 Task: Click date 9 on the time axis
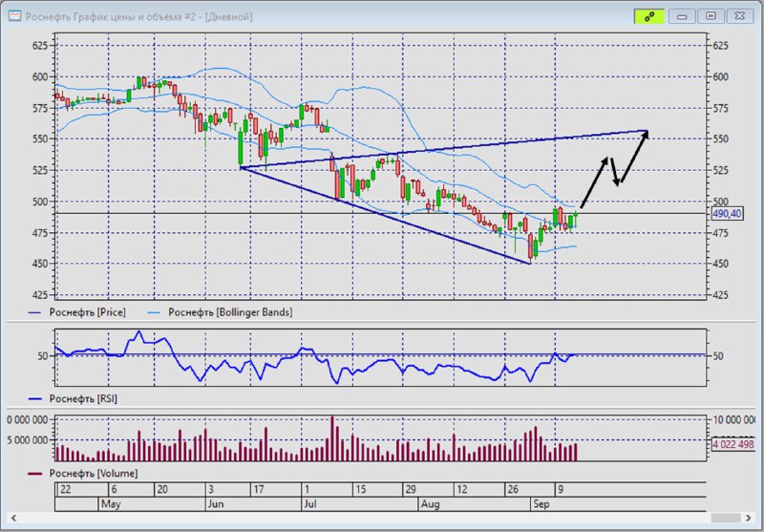click(x=561, y=489)
